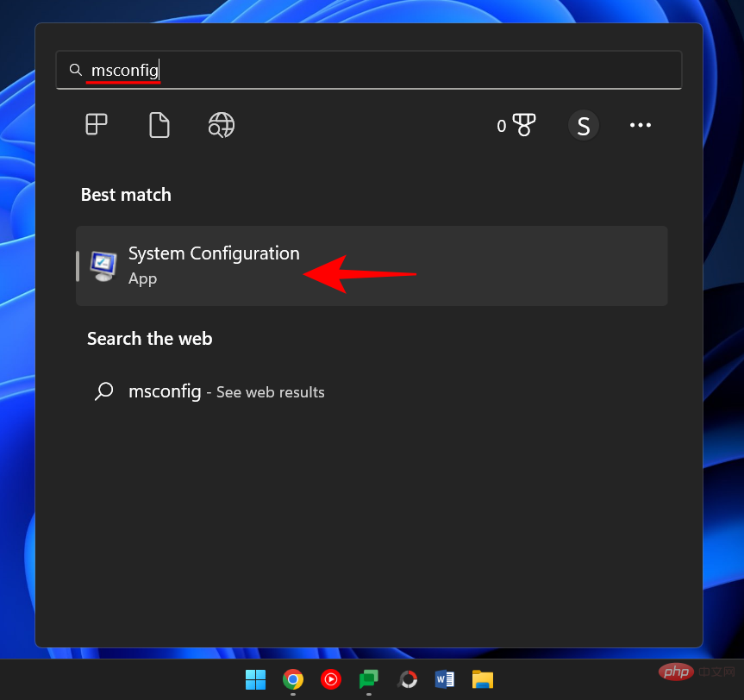This screenshot has height=700, width=744.
Task: Click the magnifier icon on the web result row
Action: (x=103, y=391)
